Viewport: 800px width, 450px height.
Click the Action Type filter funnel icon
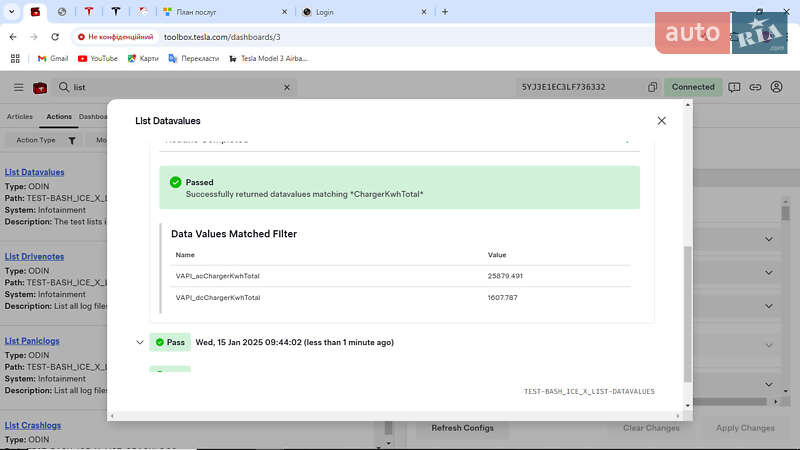click(72, 140)
